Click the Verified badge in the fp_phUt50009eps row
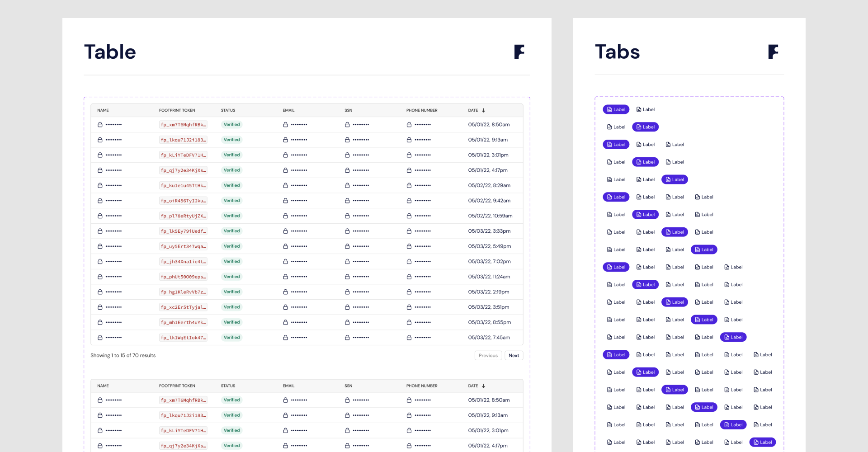This screenshot has height=452, width=868. (x=231, y=277)
